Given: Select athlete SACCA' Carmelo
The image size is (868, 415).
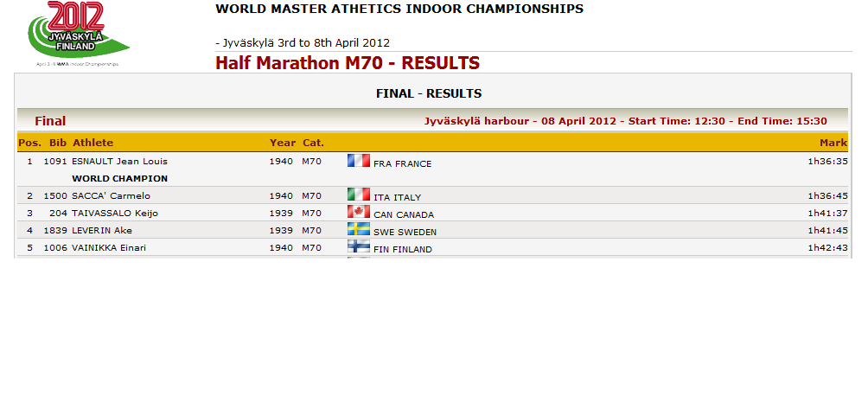Looking at the screenshot, I should (111, 196).
